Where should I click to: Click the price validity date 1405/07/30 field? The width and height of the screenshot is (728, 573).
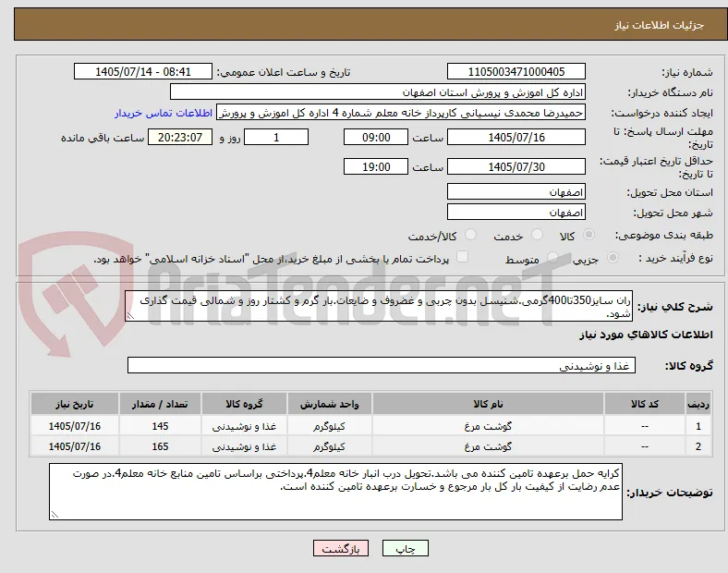click(x=516, y=166)
